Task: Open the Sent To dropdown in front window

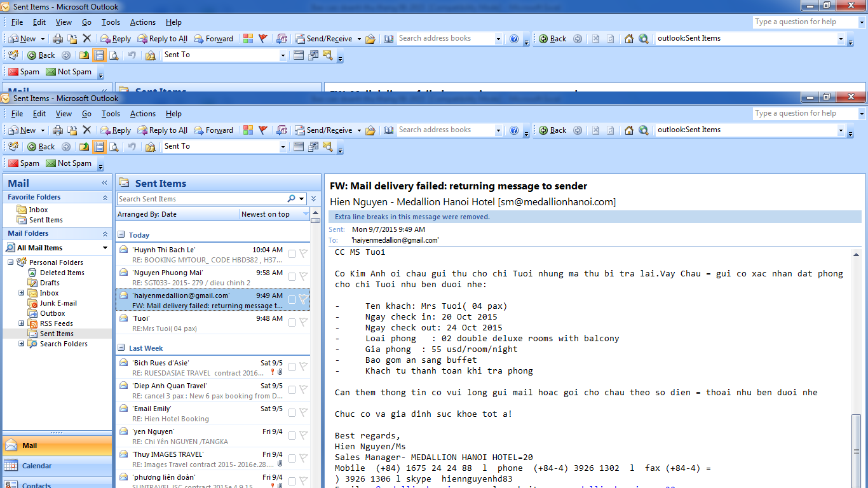Action: (283, 147)
